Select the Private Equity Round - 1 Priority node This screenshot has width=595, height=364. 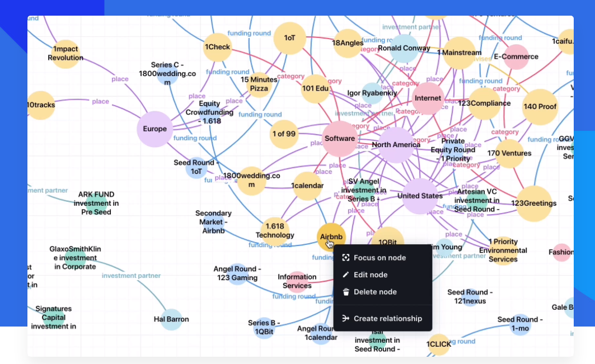click(x=453, y=150)
